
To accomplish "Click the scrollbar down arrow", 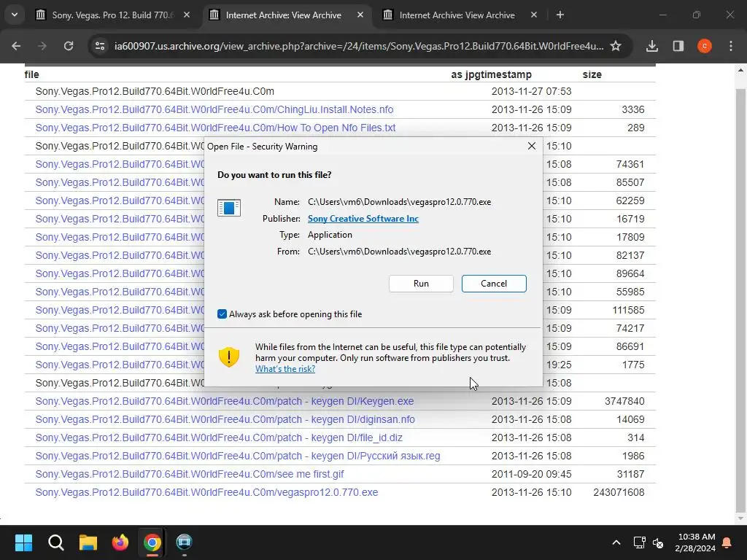I will (740, 519).
